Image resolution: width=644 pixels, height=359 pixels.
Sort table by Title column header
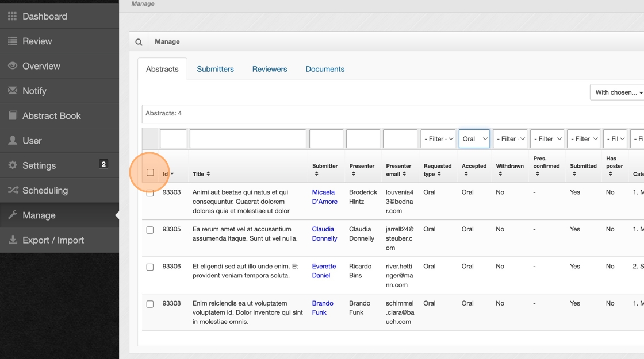(201, 174)
